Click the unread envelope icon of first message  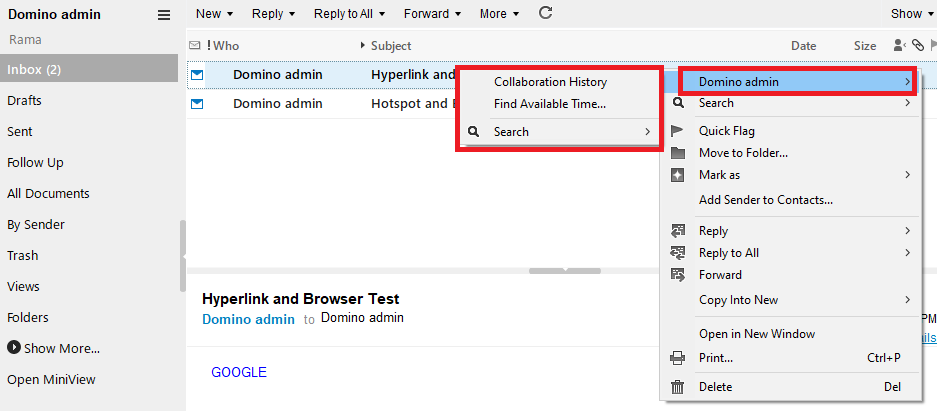[197, 74]
